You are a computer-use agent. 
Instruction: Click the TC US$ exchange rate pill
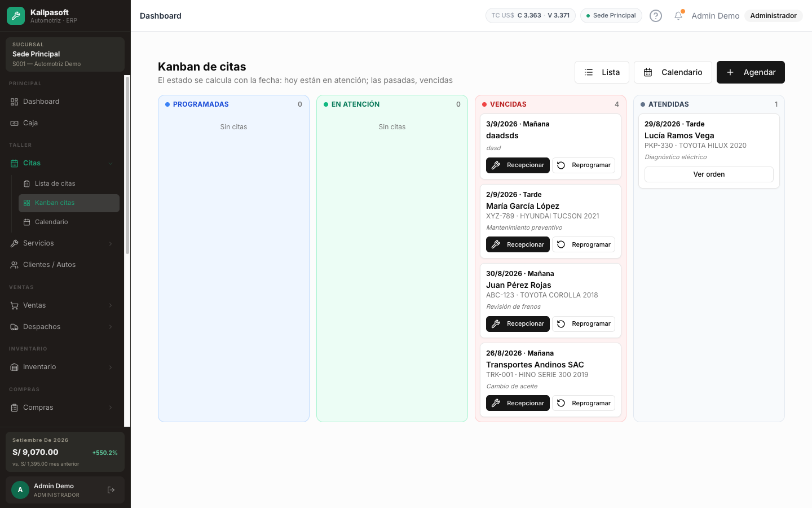click(531, 16)
